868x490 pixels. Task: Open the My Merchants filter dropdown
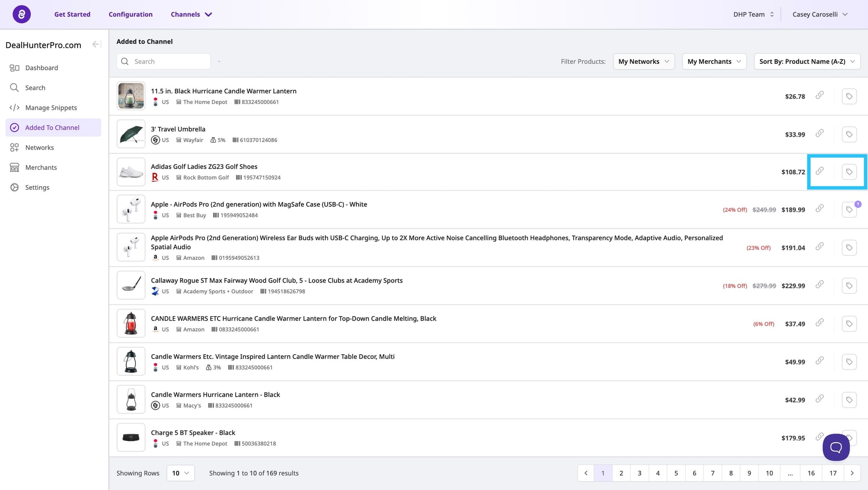(714, 62)
